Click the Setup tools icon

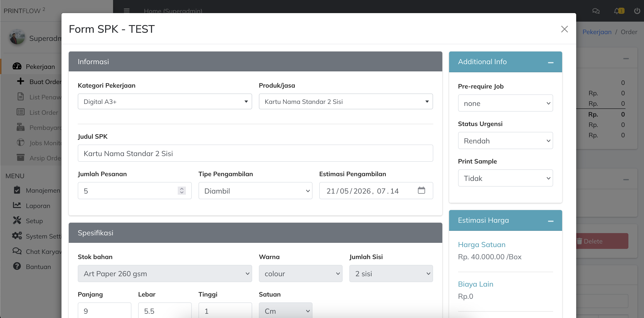17,220
